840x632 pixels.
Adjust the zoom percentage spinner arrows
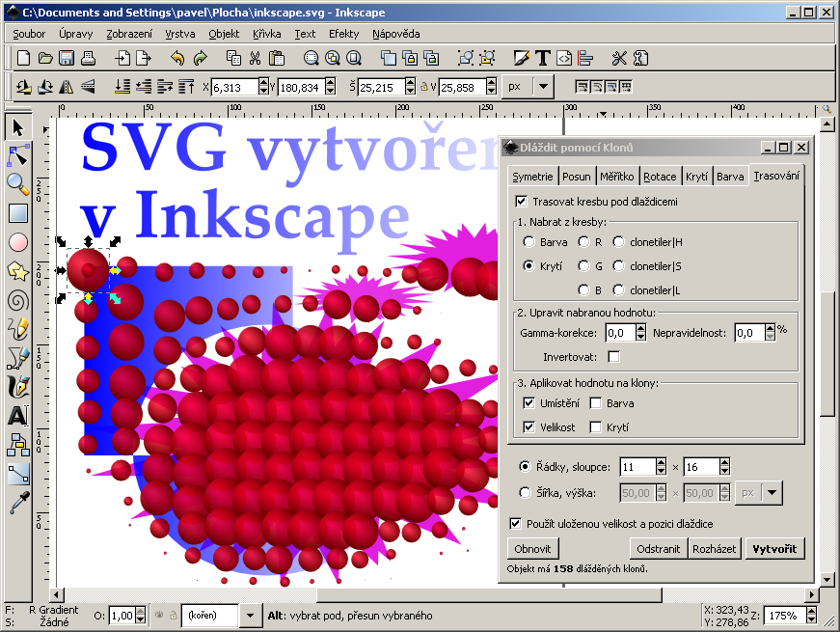pos(812,616)
